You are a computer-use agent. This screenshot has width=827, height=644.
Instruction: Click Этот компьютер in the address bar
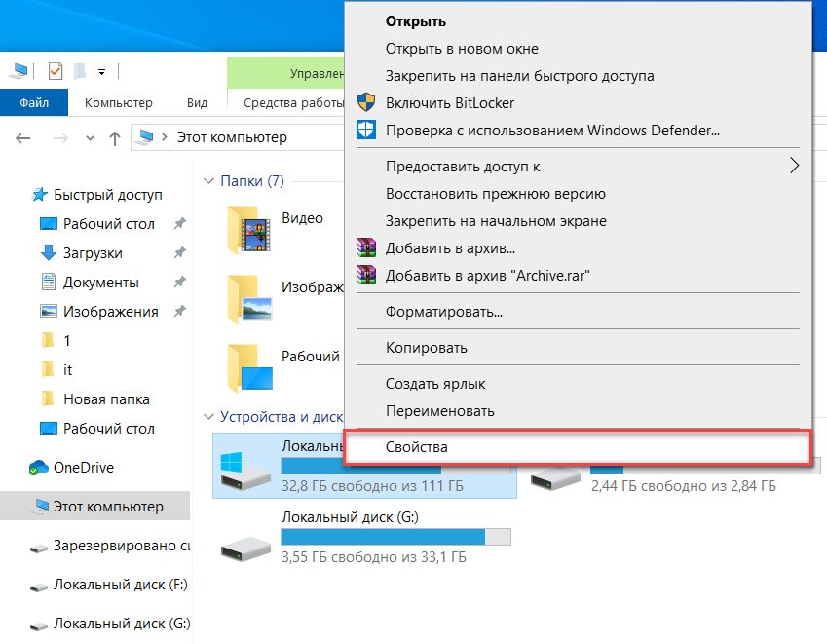pos(232,137)
